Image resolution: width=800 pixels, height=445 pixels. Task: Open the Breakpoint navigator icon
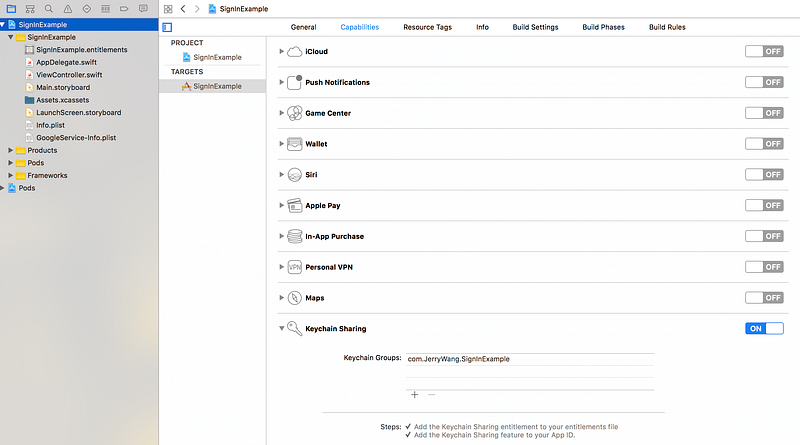pyautogui.click(x=124, y=9)
